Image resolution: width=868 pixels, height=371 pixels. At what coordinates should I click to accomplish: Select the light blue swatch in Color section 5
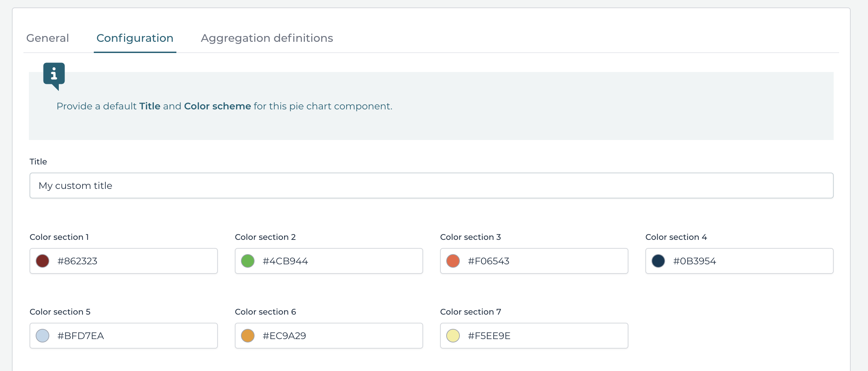tap(42, 336)
